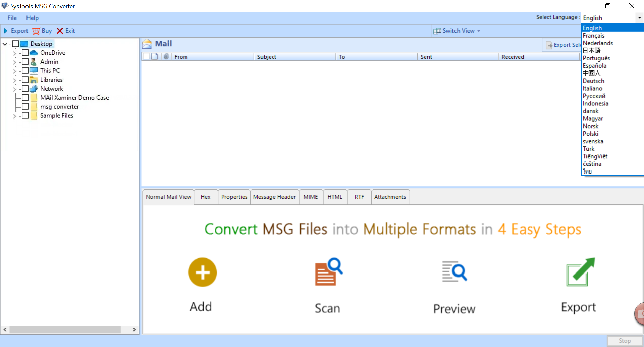644x347 pixels.
Task: Click the Libraries folder icon
Action: [x=34, y=80]
